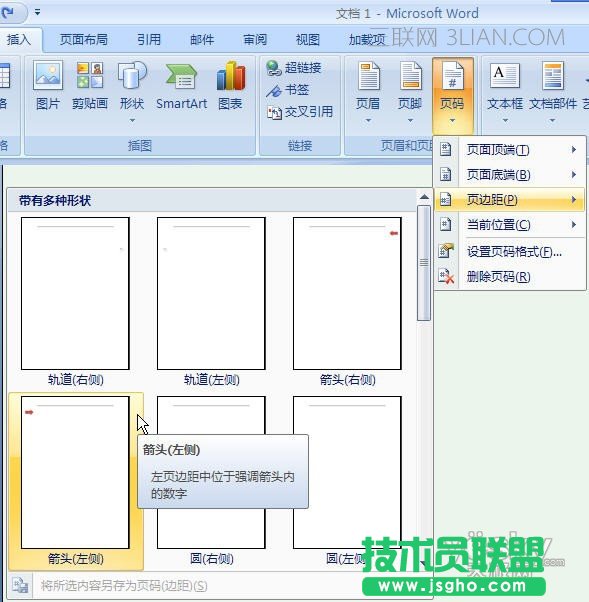Screen dimensions: 589x602
Task: Choose 删除页码(R) menu item
Action: pos(510,277)
